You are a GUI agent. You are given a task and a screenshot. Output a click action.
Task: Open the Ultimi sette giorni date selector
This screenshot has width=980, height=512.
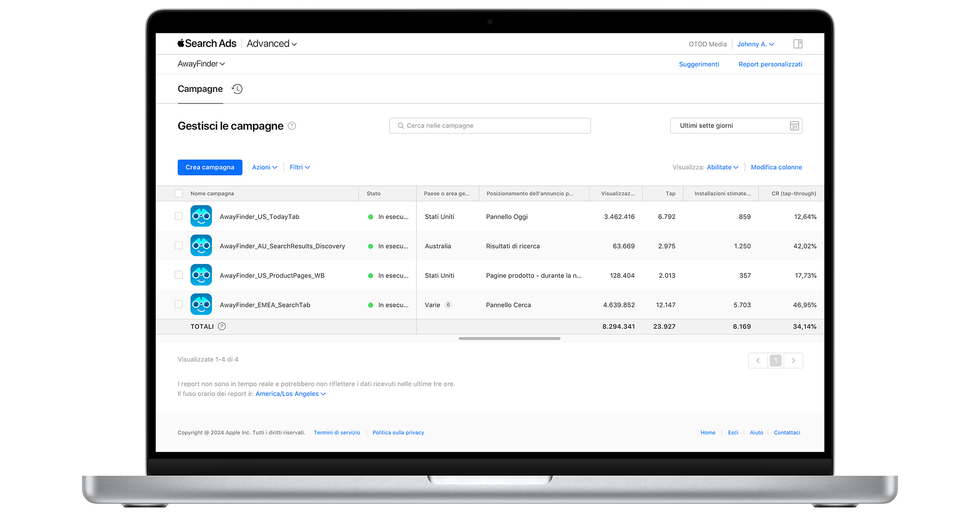(x=736, y=126)
